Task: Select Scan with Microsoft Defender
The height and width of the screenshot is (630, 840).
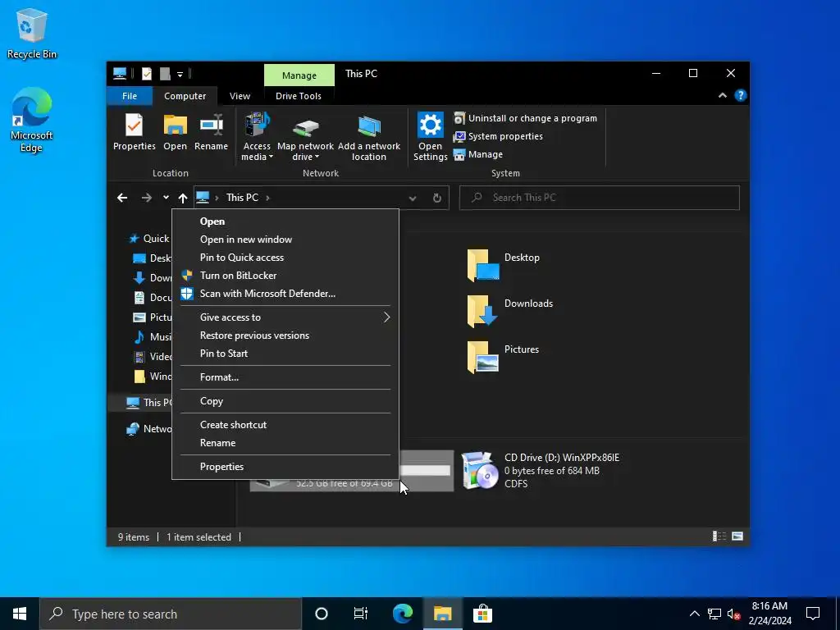Action: [x=285, y=294]
